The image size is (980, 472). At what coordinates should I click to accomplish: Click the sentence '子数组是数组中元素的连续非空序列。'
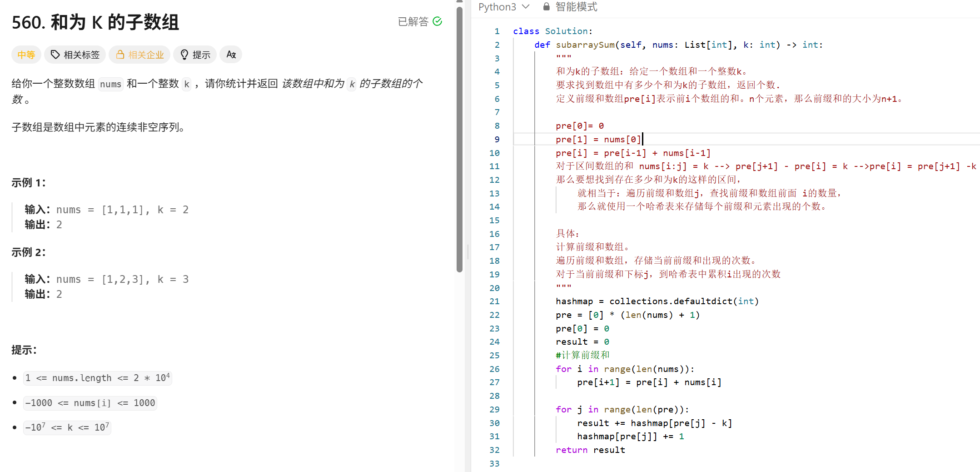pyautogui.click(x=98, y=127)
